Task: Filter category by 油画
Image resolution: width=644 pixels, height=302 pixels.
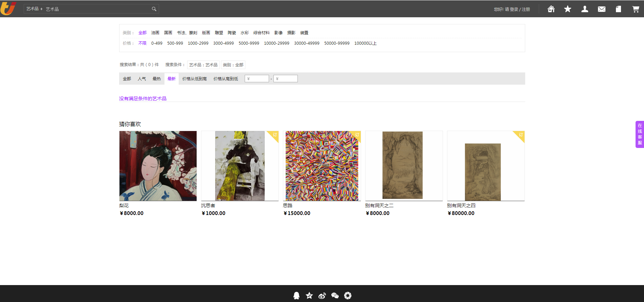Action: coord(155,33)
